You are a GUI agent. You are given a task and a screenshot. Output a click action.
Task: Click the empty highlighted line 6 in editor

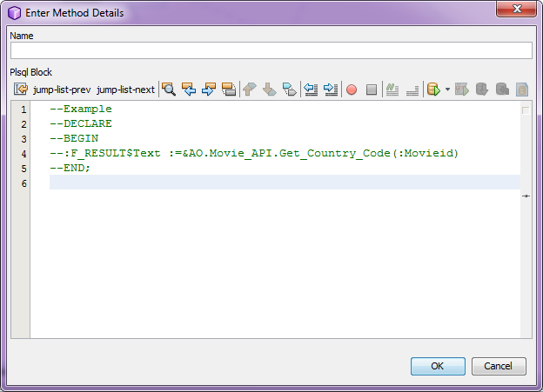point(285,183)
